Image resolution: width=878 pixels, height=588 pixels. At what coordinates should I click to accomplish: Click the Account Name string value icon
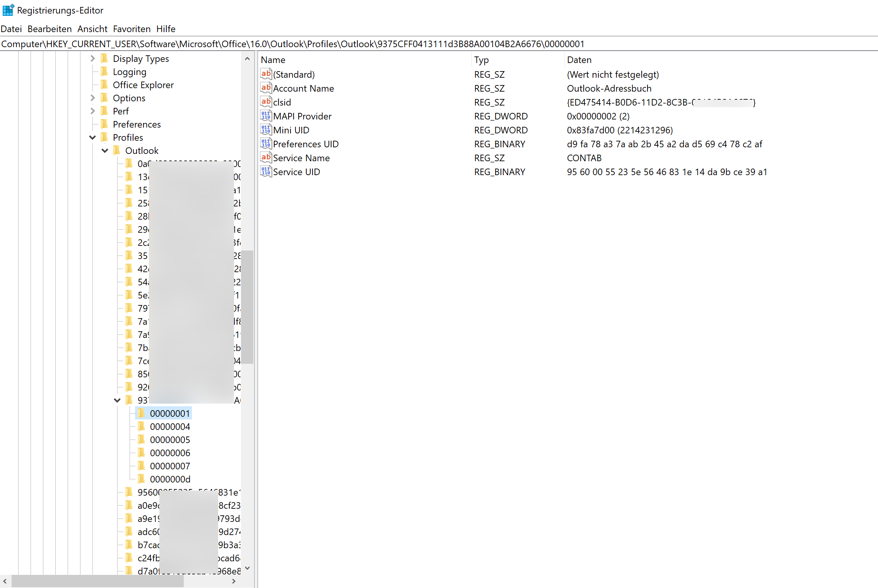click(x=266, y=88)
